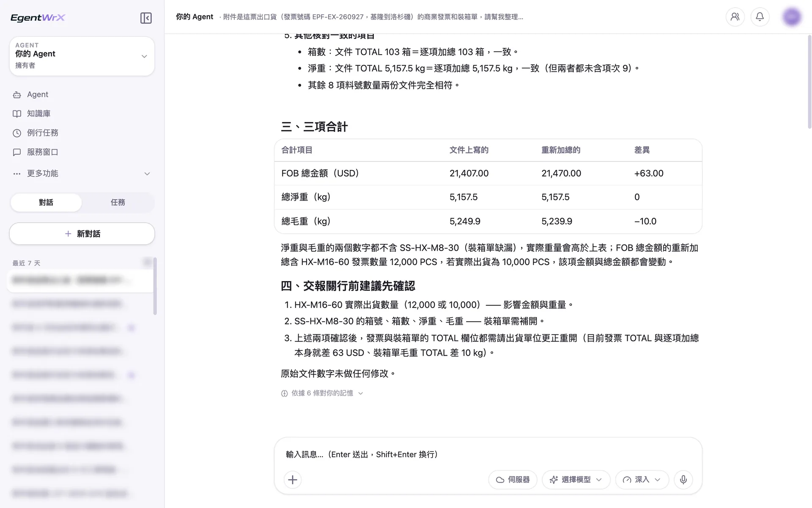Click the microphone voice input icon

[683, 480]
